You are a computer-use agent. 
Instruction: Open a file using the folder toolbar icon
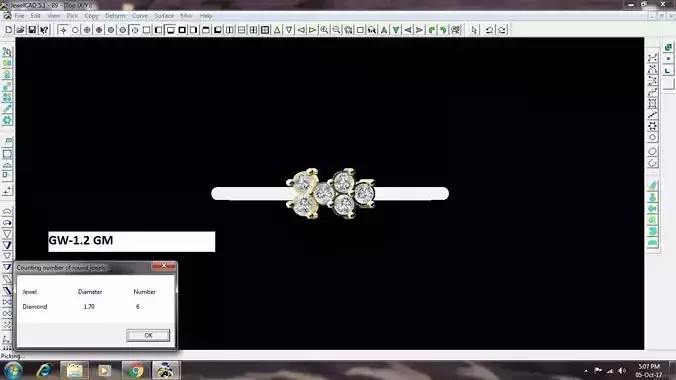(20, 30)
